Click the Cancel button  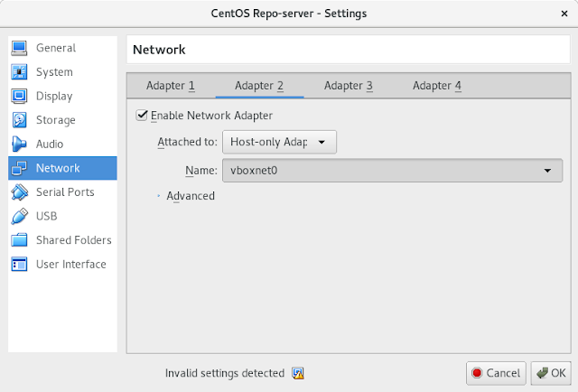tap(496, 373)
